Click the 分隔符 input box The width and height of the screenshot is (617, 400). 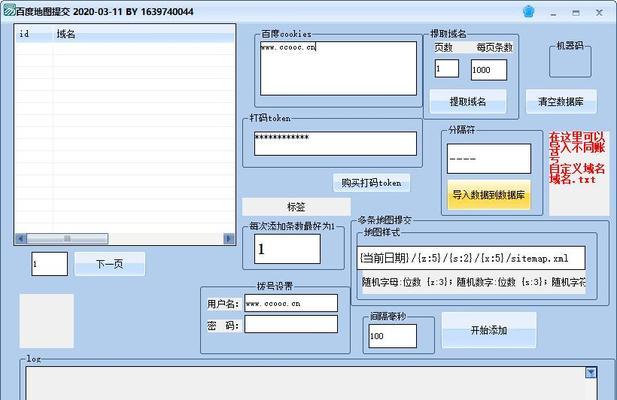coord(489,159)
